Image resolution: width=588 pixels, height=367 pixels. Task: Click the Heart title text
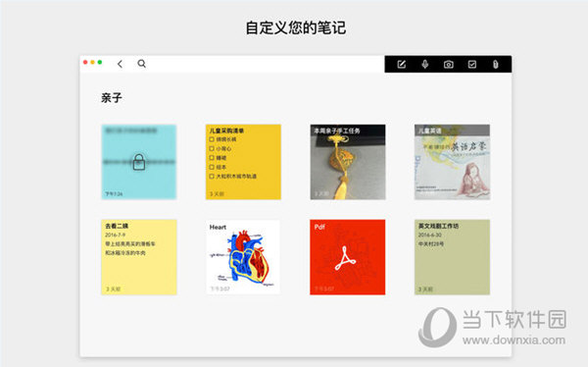tap(218, 227)
